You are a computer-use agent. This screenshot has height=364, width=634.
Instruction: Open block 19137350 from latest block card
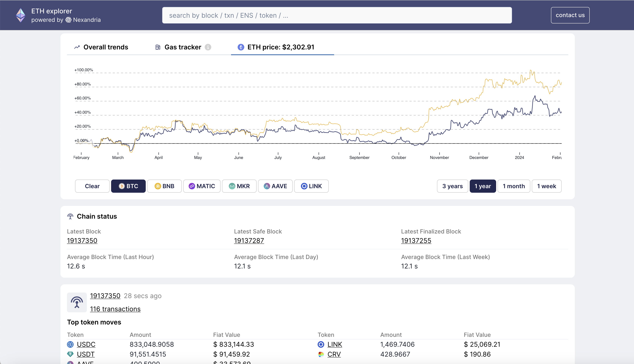(x=105, y=296)
